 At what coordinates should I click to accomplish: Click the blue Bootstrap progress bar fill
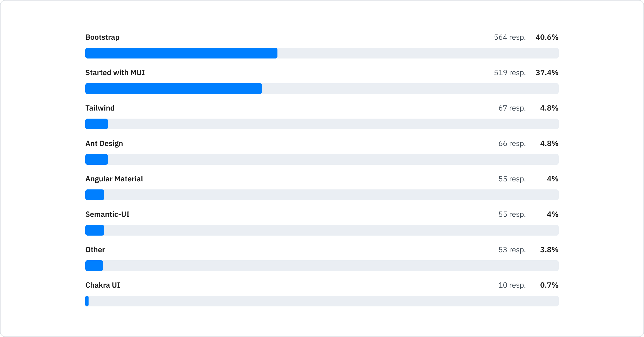point(181,53)
